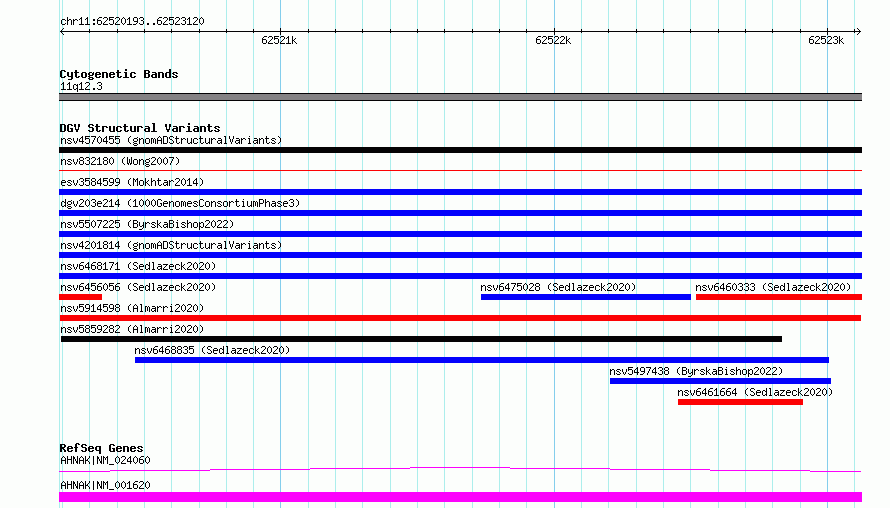Open the nsv832180 (Wong2007) label
The image size is (890, 508).
pos(120,161)
